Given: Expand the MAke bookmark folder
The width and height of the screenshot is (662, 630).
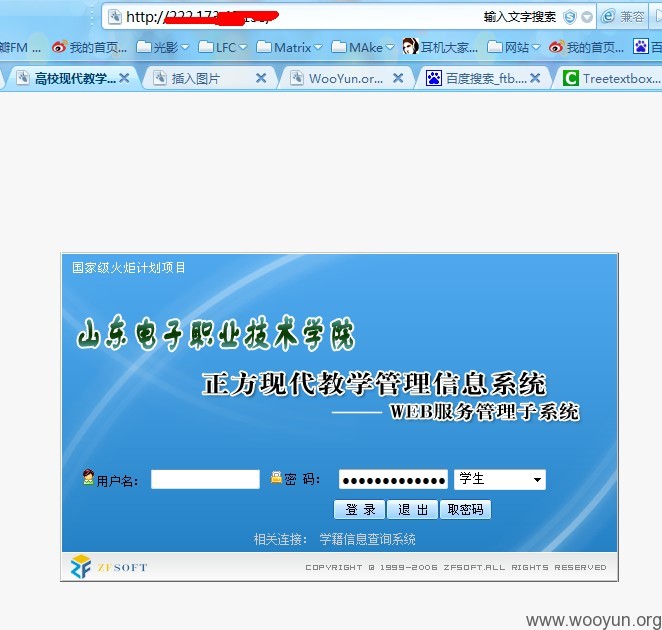Looking at the screenshot, I should [x=363, y=47].
